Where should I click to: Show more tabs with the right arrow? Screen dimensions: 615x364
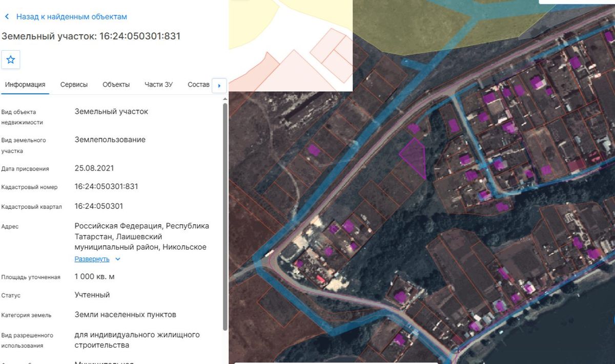[219, 85]
